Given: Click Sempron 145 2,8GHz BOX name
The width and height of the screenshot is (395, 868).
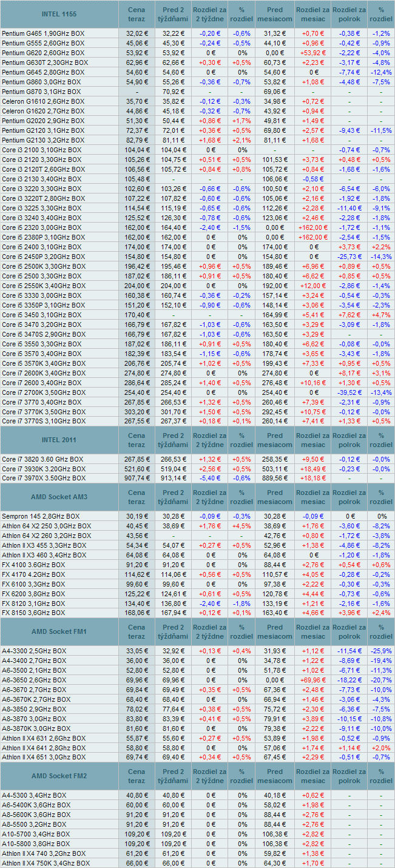Looking at the screenshot, I should 42,517.
